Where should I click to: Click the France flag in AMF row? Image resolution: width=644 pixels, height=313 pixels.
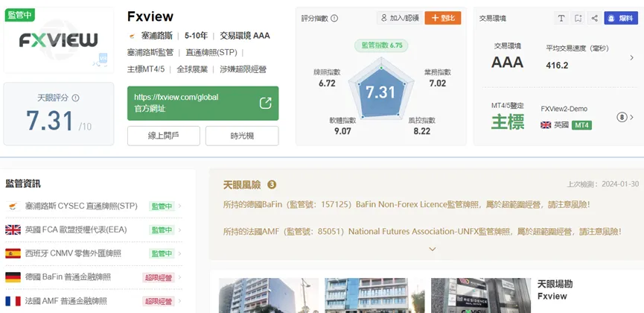[13, 301]
